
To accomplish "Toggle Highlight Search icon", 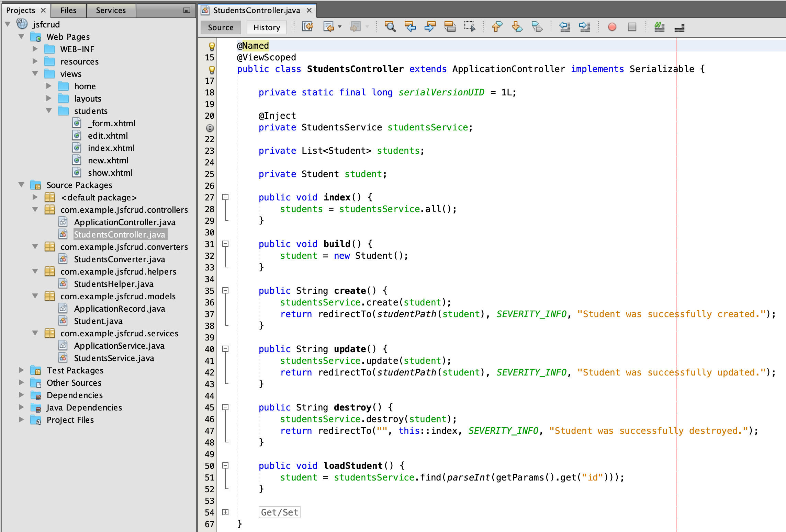I will tap(450, 27).
